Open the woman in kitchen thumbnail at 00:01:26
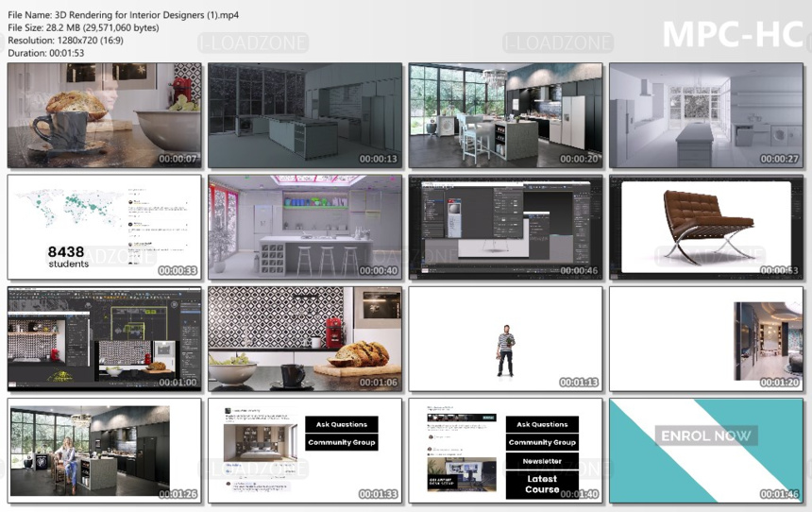This screenshot has width=812, height=512. [x=105, y=451]
